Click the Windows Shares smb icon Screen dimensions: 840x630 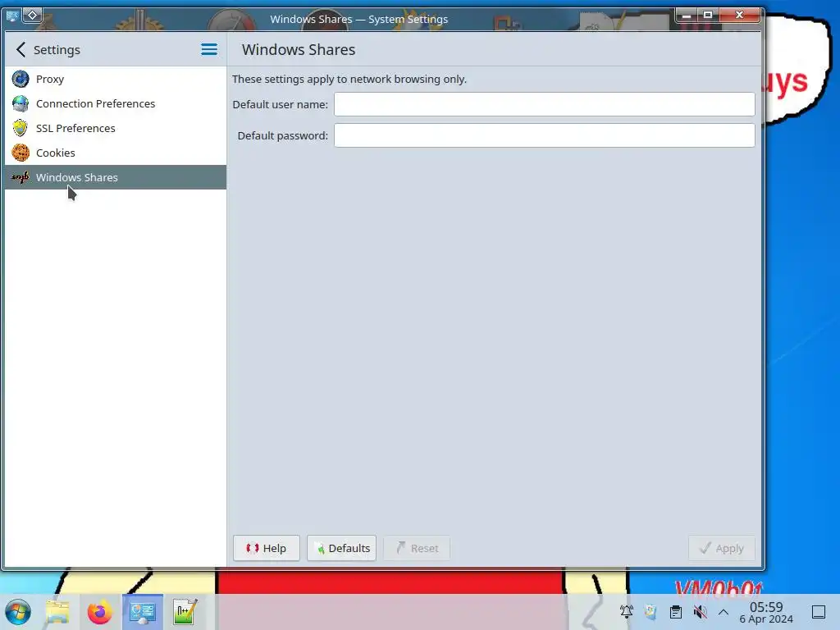click(21, 177)
